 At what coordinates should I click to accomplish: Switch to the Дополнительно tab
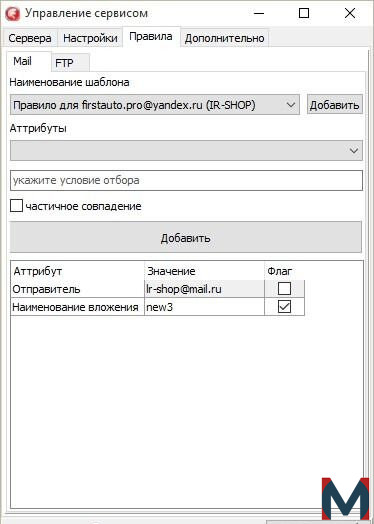click(x=224, y=38)
